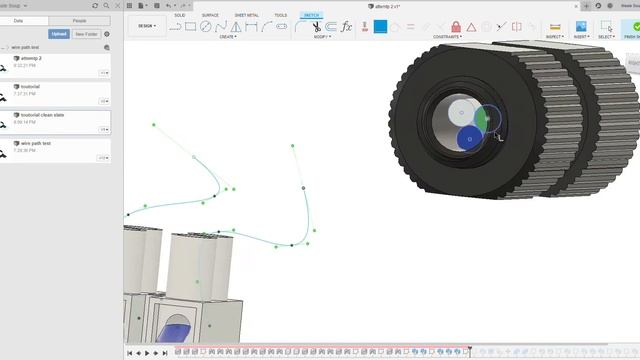Play the timeline
Image resolution: width=640 pixels, height=360 pixels.
(147, 353)
